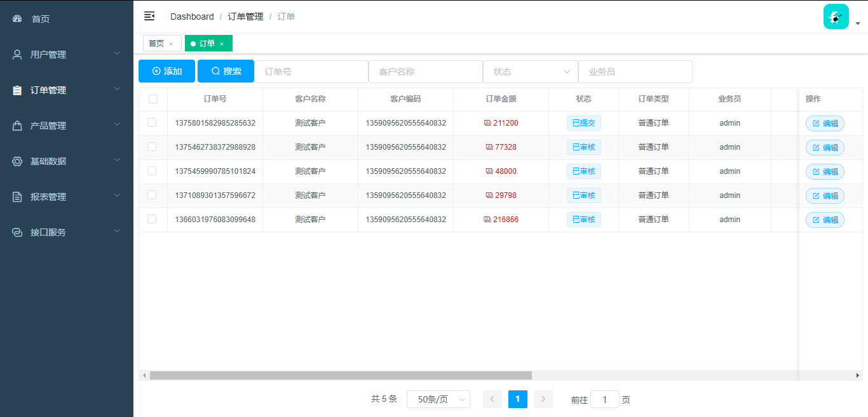Image resolution: width=868 pixels, height=417 pixels.
Task: Click the 已提交 status tag
Action: click(584, 123)
